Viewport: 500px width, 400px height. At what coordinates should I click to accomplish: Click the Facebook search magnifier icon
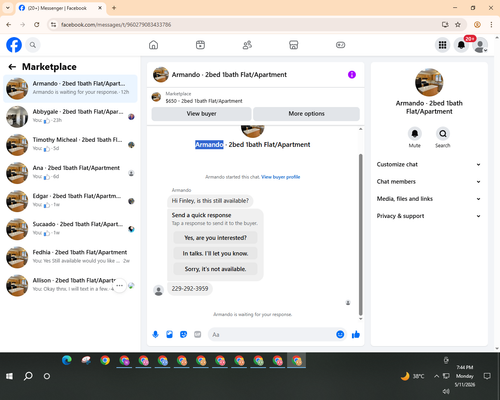click(x=33, y=45)
